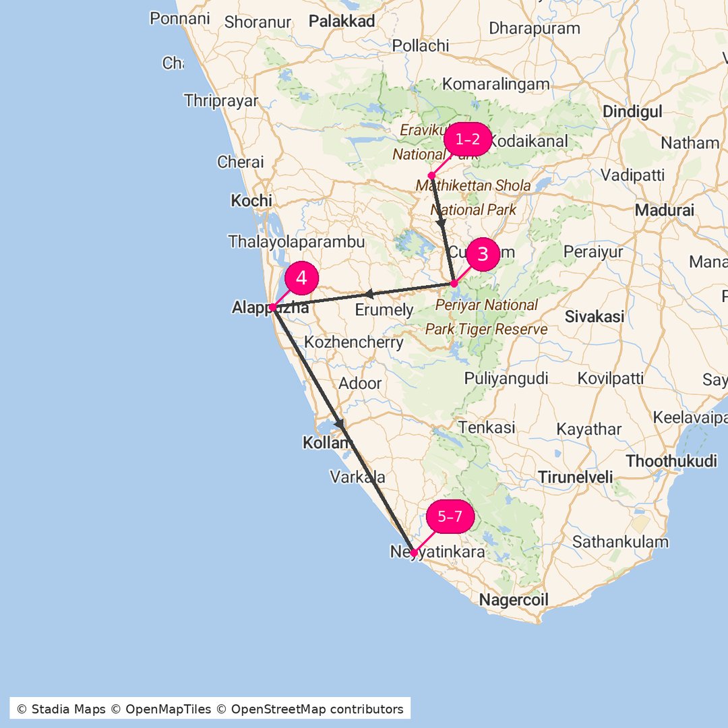Click the Kochi city label
The height and width of the screenshot is (728, 728).
(251, 201)
